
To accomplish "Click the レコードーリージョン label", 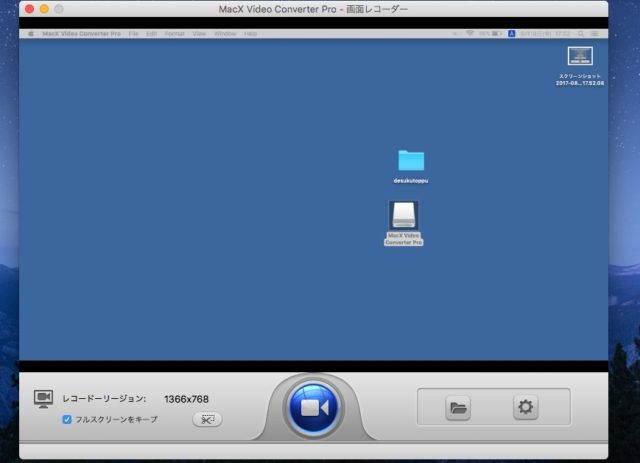I will click(104, 399).
